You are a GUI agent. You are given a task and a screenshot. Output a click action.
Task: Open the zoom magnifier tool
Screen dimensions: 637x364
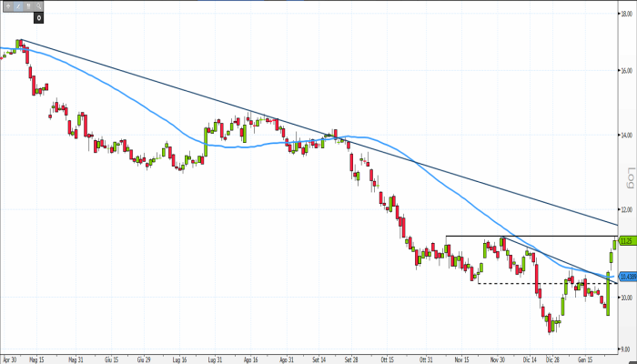point(39,6)
